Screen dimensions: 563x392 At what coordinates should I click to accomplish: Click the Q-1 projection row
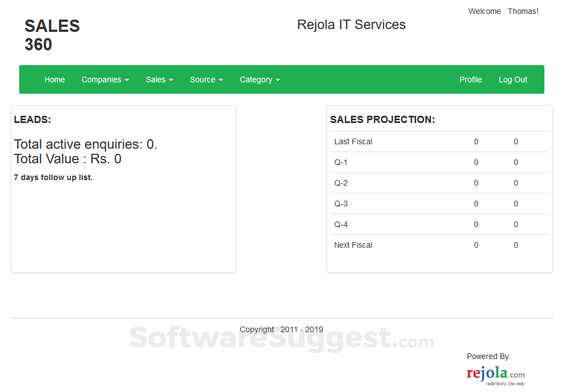pyautogui.click(x=341, y=162)
